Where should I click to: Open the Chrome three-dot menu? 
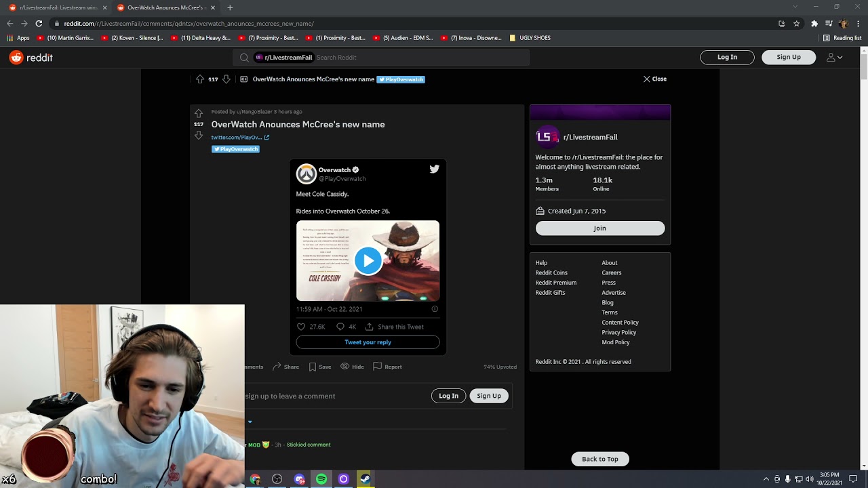click(x=859, y=23)
